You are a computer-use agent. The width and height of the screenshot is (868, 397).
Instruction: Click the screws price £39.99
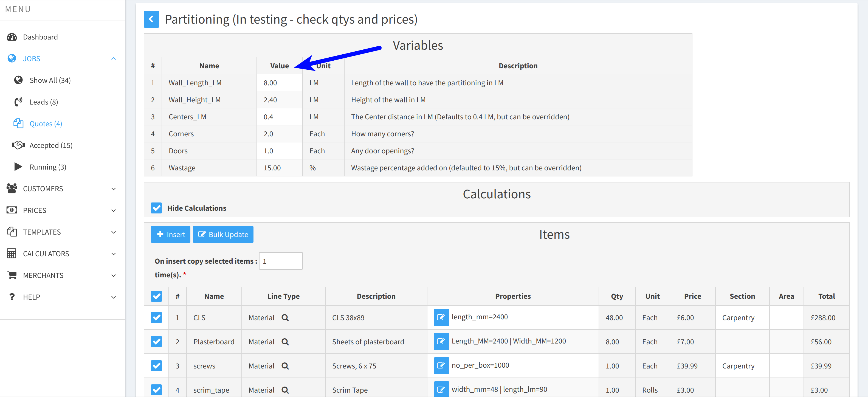coord(687,366)
